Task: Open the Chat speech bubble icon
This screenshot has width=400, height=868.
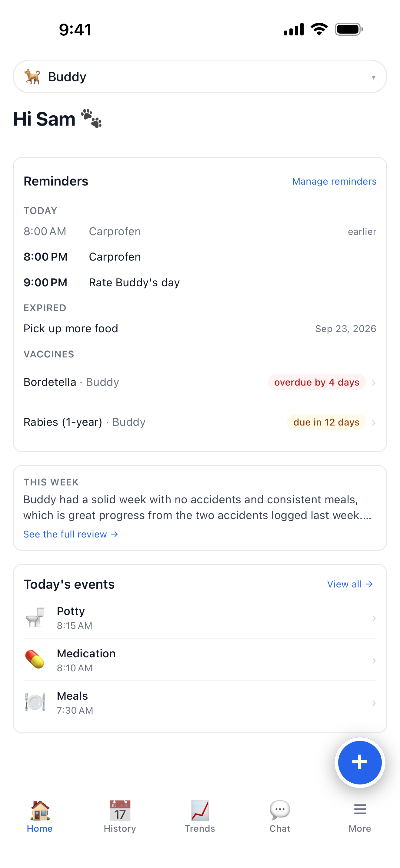Action: coord(280,810)
